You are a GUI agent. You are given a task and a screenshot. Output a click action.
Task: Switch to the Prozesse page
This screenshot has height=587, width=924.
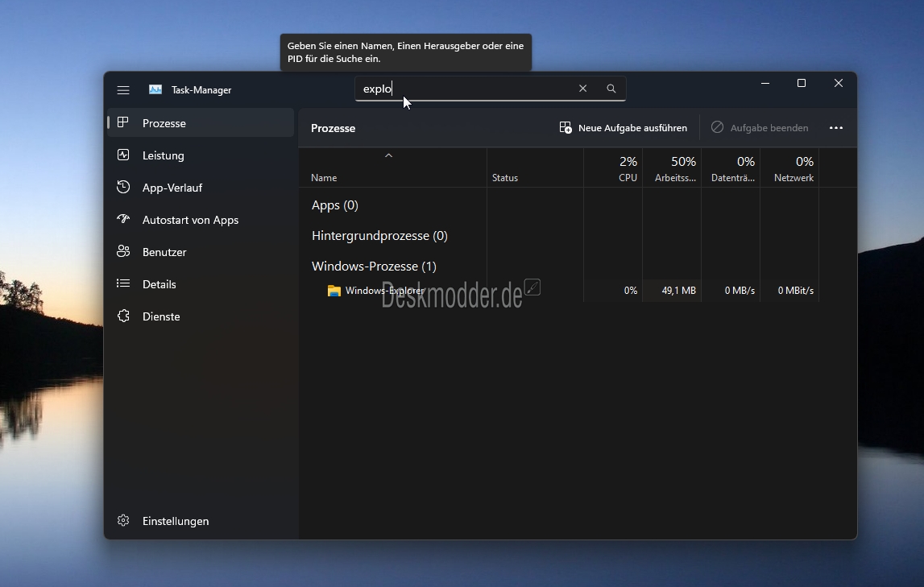click(x=201, y=123)
